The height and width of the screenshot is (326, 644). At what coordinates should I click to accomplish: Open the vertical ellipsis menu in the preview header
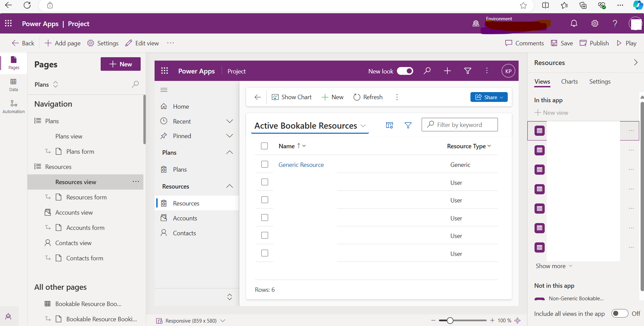click(x=487, y=71)
